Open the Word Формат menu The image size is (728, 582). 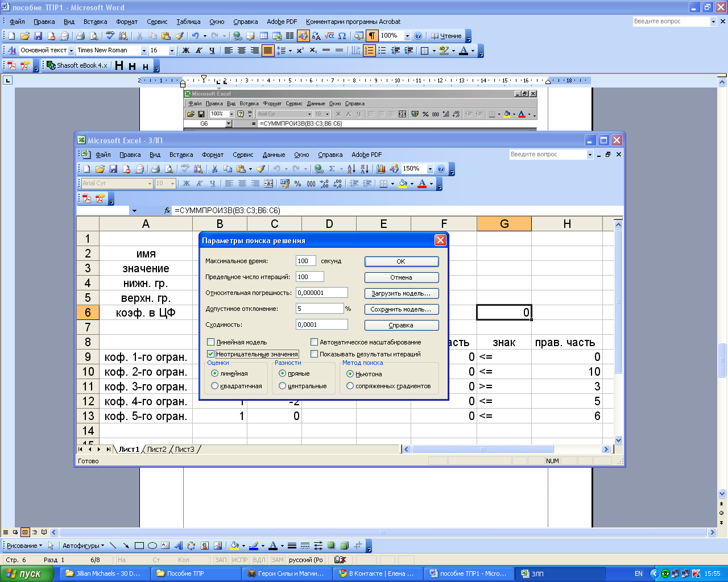click(x=127, y=22)
